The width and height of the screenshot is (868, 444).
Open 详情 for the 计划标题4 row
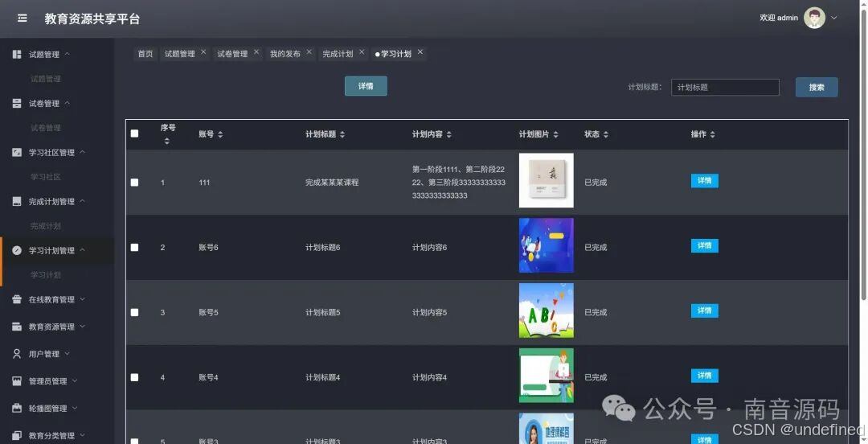pos(704,376)
